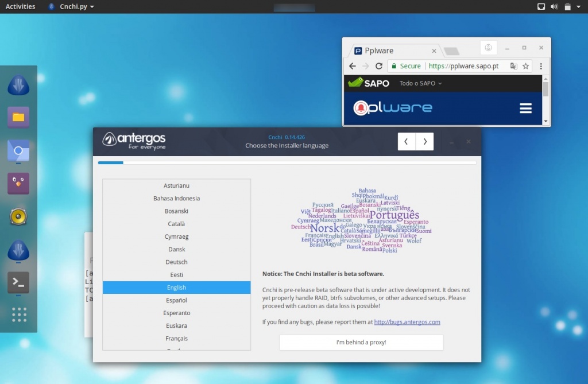Click the 'I'm behind a proxy!' button
The width and height of the screenshot is (588, 384).
[x=361, y=342]
